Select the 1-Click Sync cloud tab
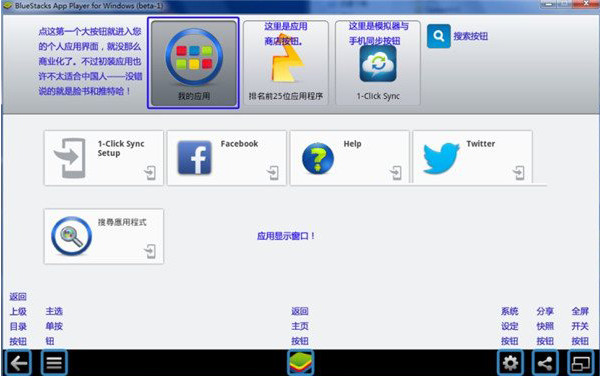Image resolution: width=600 pixels, height=376 pixels. (x=378, y=63)
